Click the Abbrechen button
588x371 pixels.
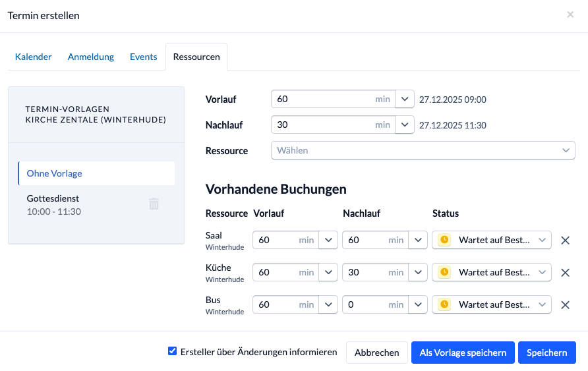pos(376,353)
